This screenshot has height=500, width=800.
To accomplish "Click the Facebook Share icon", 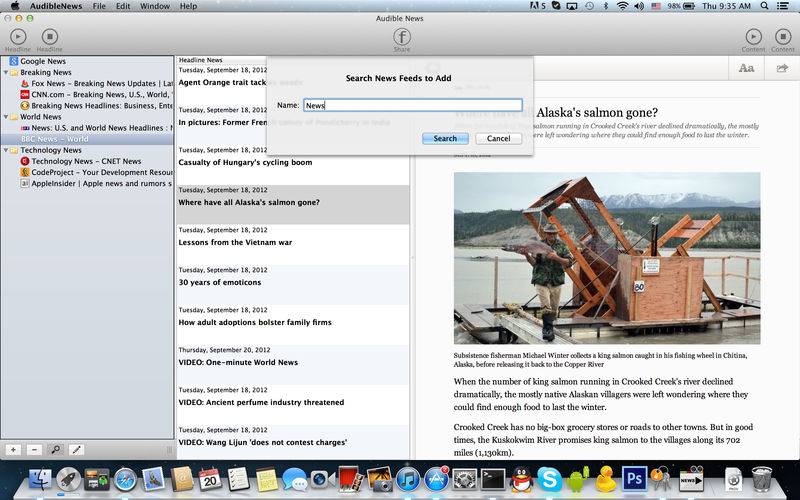I will (401, 36).
